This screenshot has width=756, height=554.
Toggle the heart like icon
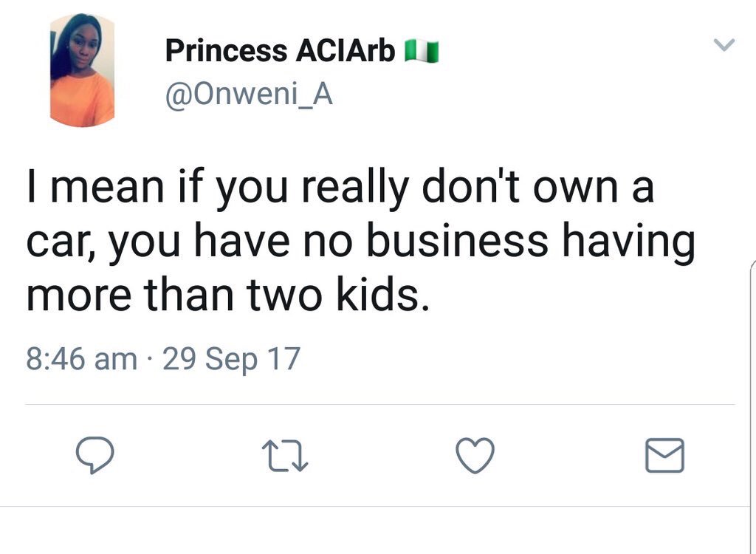point(473,454)
